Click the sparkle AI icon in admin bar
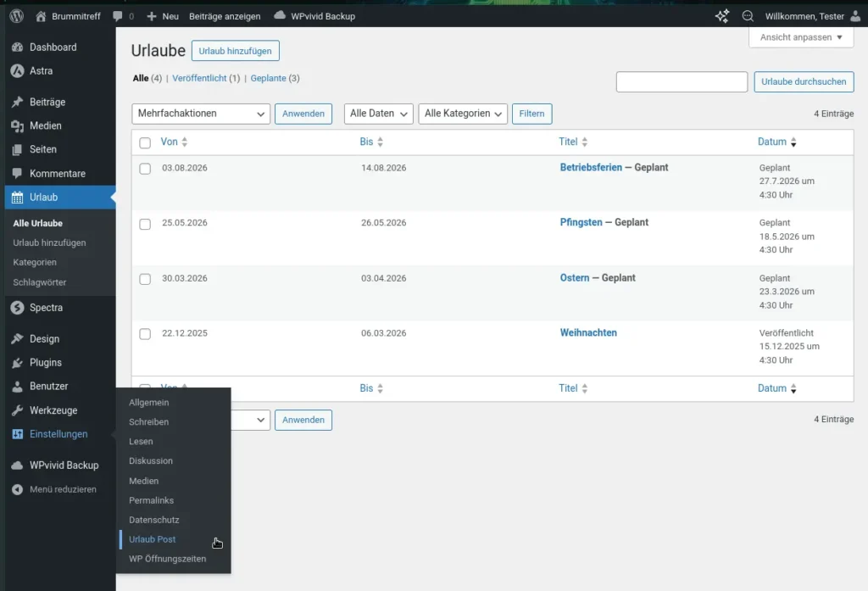This screenshot has height=591, width=868. tap(722, 16)
